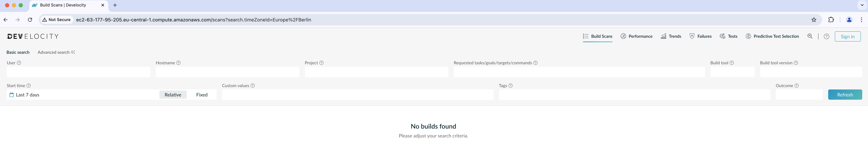Select the Basic search tab
Image resolution: width=868 pixels, height=165 pixels.
pyautogui.click(x=18, y=52)
